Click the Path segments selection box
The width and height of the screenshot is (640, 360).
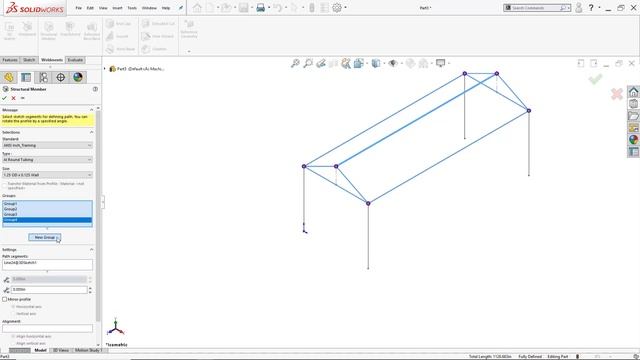tap(47, 264)
